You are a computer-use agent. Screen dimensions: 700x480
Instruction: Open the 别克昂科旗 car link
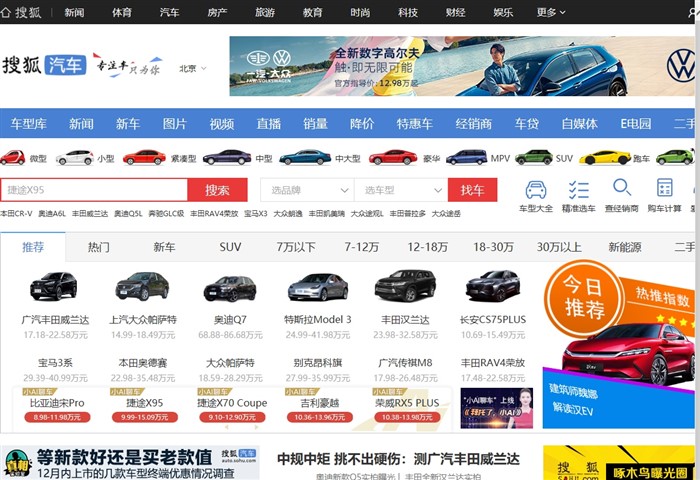click(317, 363)
